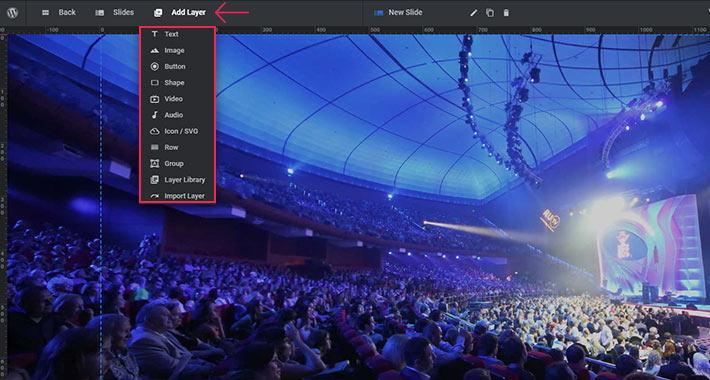Open the Slides dropdown
This screenshot has height=380, width=710.
115,13
